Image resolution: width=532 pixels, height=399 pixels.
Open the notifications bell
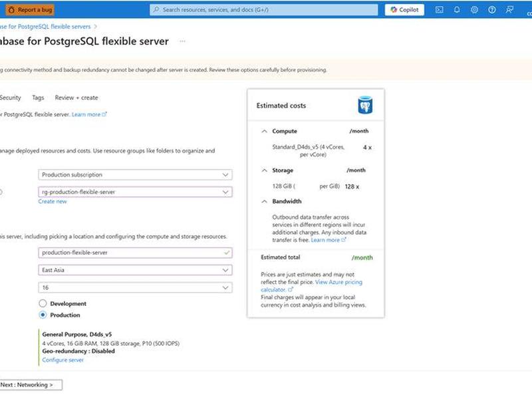457,10
